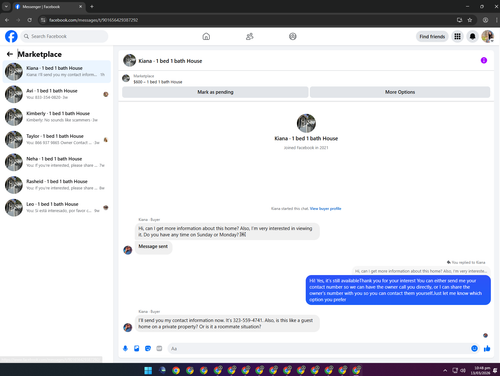The width and height of the screenshot is (500, 376).
Task: Focus the Aa message input box
Action: [x=318, y=349]
